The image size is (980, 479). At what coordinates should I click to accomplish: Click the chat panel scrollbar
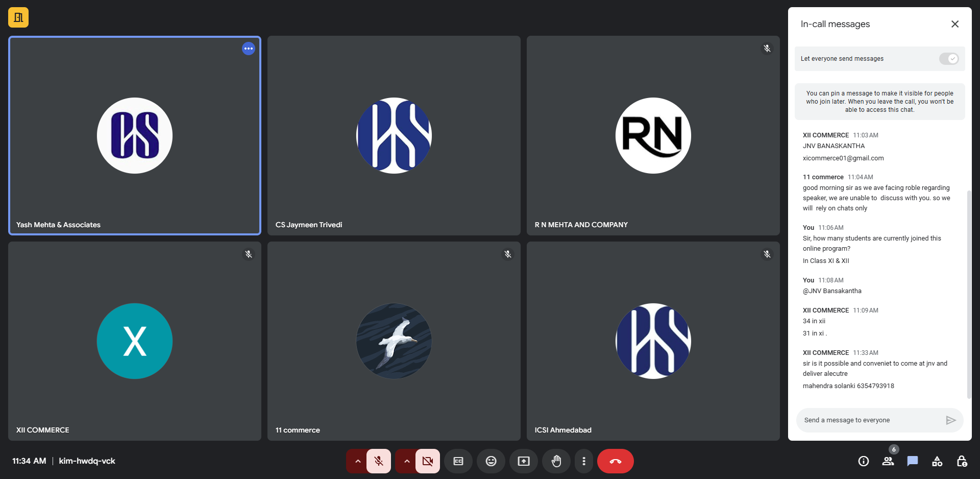tap(969, 294)
